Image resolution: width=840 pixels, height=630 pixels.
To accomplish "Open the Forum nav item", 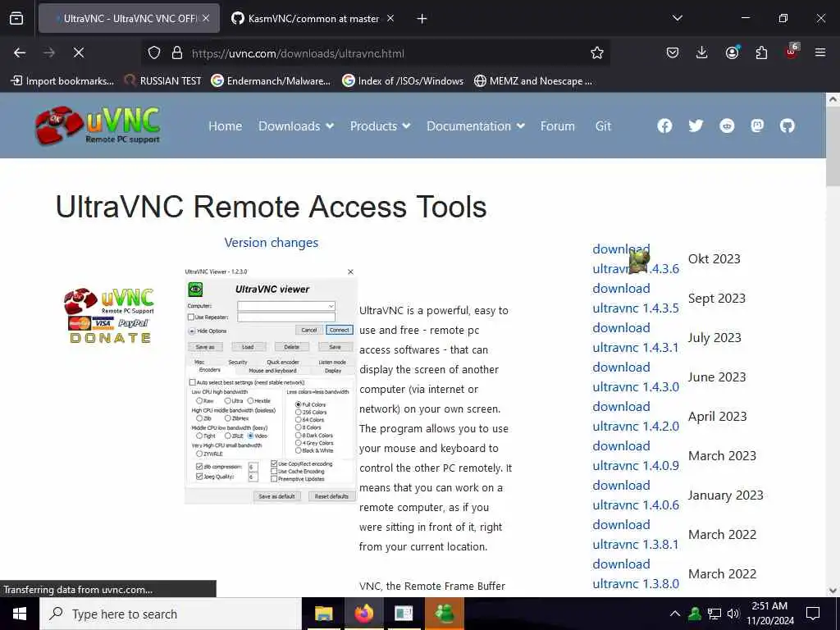I will (x=557, y=126).
